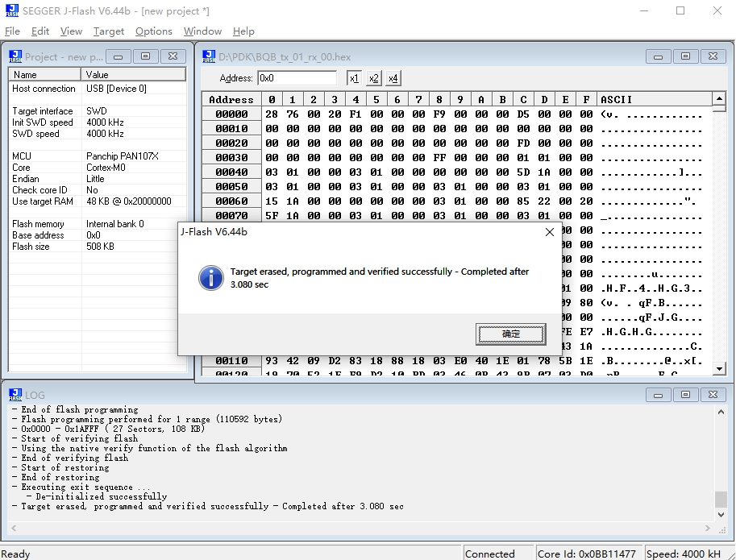Open the Target menu
736x560 pixels.
click(x=109, y=31)
